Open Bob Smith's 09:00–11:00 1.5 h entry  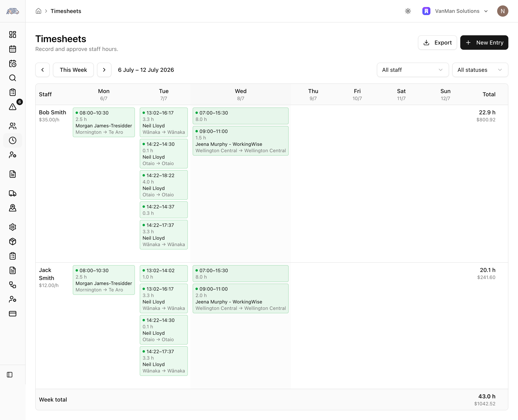click(241, 141)
